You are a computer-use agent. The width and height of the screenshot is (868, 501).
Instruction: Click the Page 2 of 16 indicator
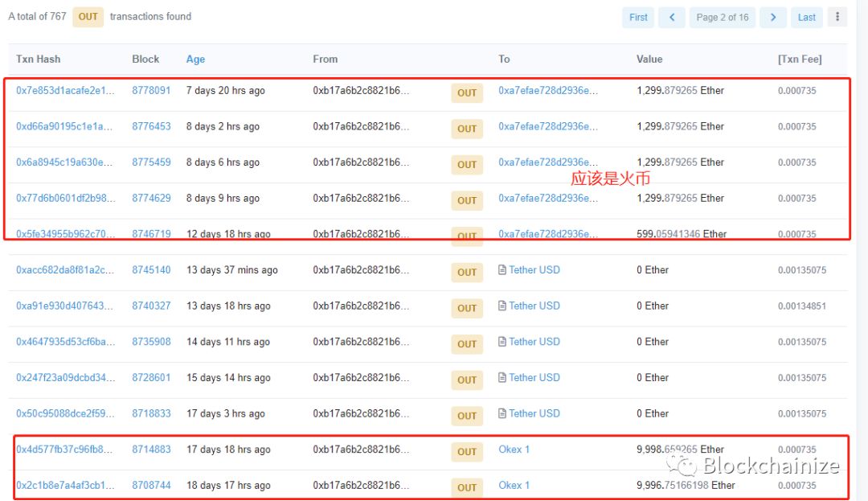click(x=723, y=17)
